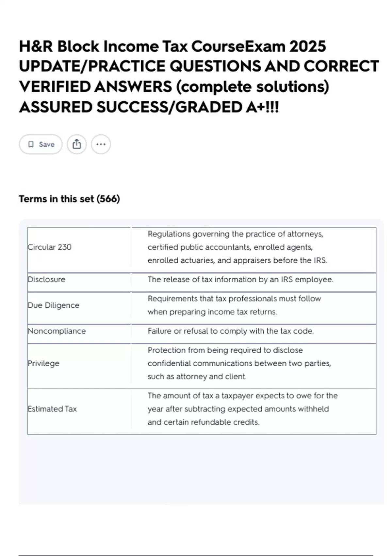Select the 'Requirements that tax professionals' definition
This screenshot has width=392, height=556.
coord(234,305)
